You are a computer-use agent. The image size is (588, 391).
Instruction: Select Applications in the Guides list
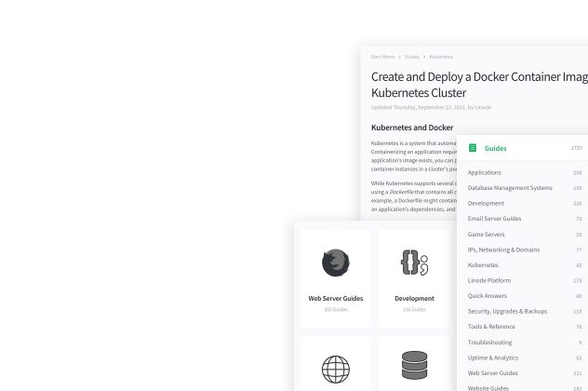484,172
